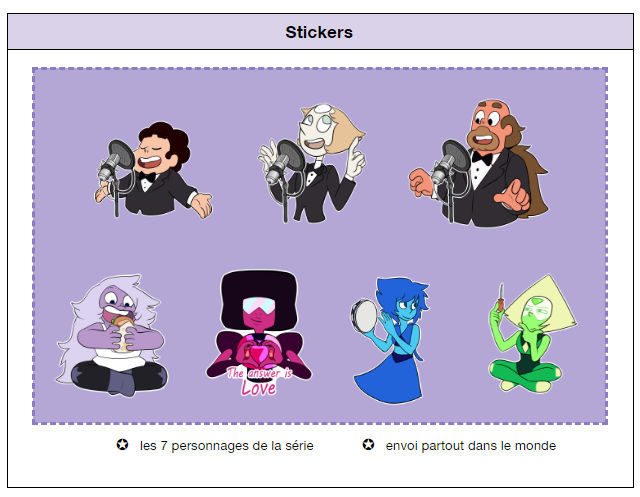Click 'envoi partout dans le monde' text
Viewport: 640px width, 497px height.
point(471,446)
